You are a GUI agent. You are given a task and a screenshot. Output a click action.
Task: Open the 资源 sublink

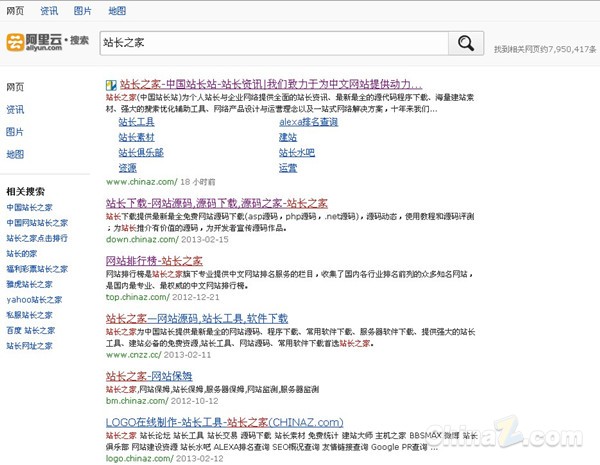point(127,168)
